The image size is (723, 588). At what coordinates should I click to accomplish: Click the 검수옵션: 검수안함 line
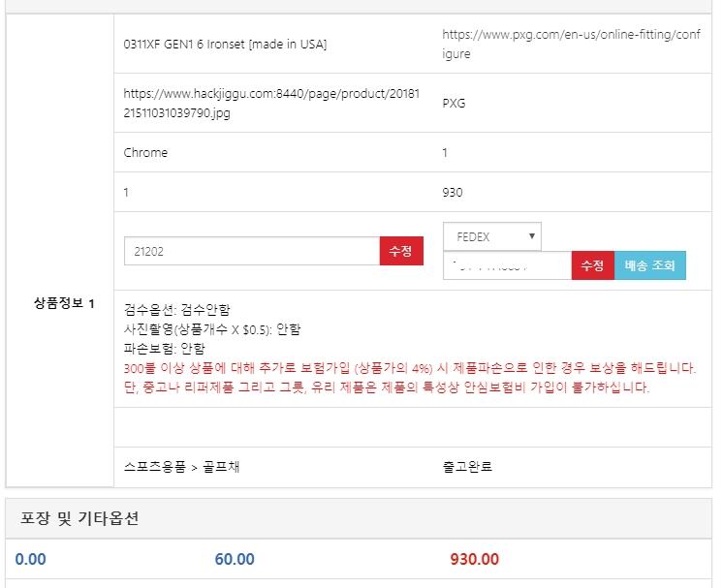tap(177, 310)
